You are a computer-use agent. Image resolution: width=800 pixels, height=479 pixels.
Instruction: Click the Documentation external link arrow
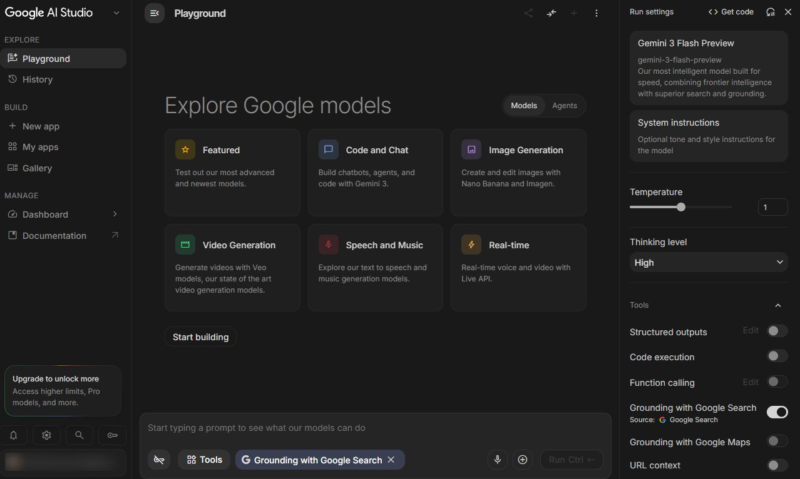coord(115,235)
